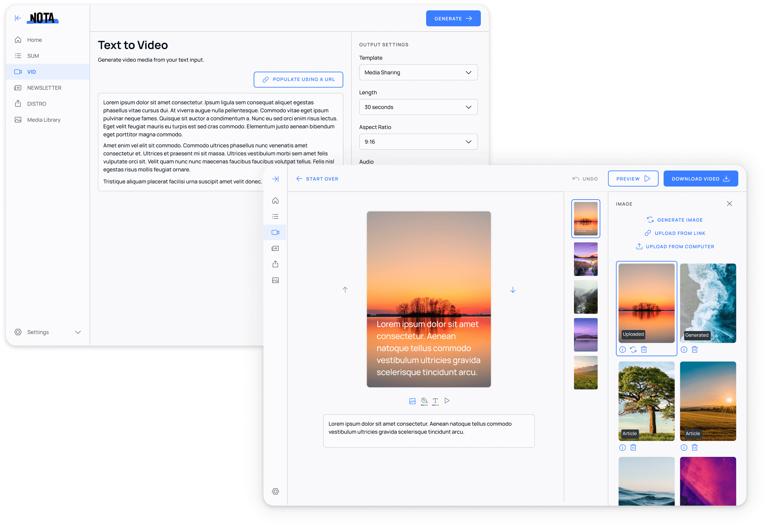
Task: Select the purple lavender slide thumbnail
Action: [x=585, y=259]
